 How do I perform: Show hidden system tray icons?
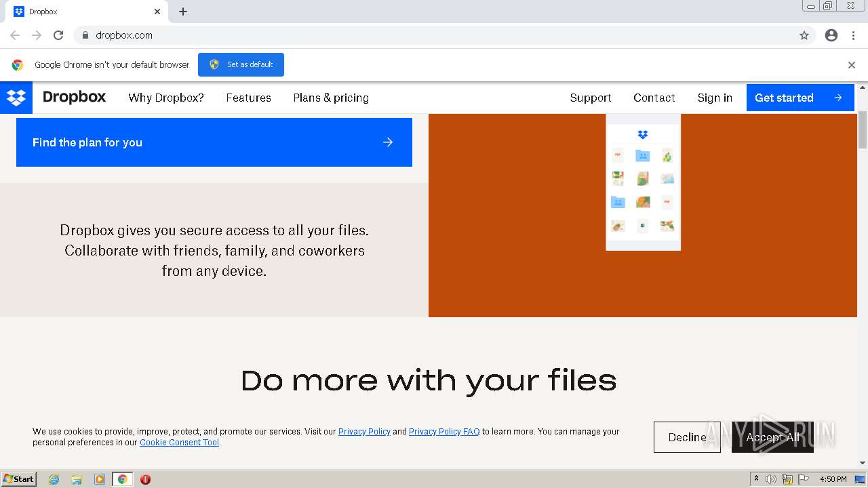(756, 479)
